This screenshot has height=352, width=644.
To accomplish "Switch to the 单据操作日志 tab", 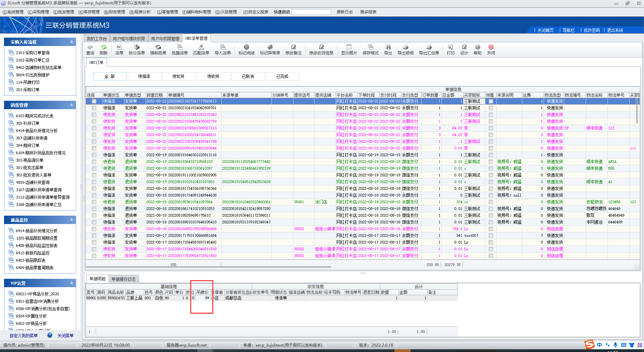I will [123, 279].
